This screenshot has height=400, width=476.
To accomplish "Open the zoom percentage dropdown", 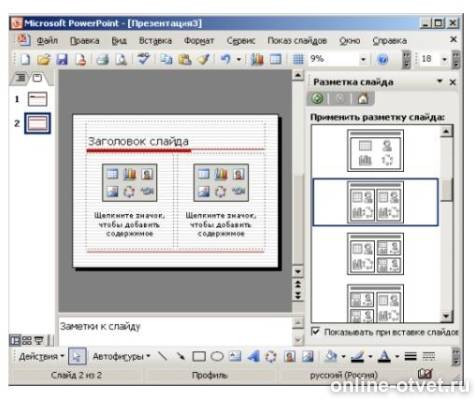I will [x=363, y=59].
